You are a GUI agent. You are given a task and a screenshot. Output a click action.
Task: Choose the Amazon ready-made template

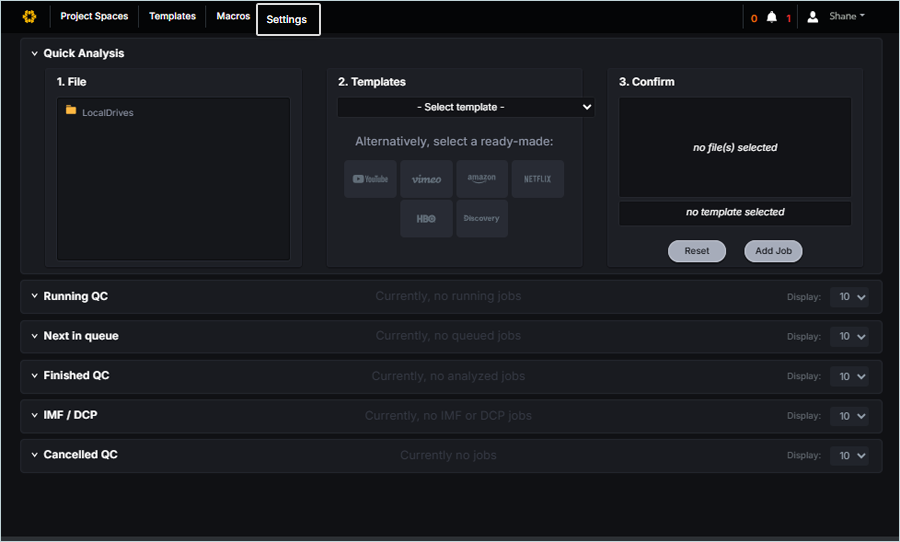pyautogui.click(x=482, y=179)
